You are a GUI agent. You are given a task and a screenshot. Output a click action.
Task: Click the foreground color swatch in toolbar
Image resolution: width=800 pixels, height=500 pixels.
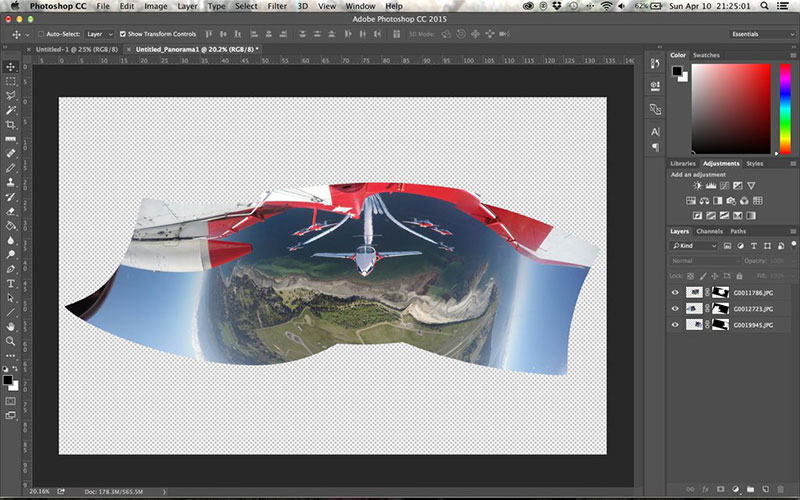pos(7,380)
